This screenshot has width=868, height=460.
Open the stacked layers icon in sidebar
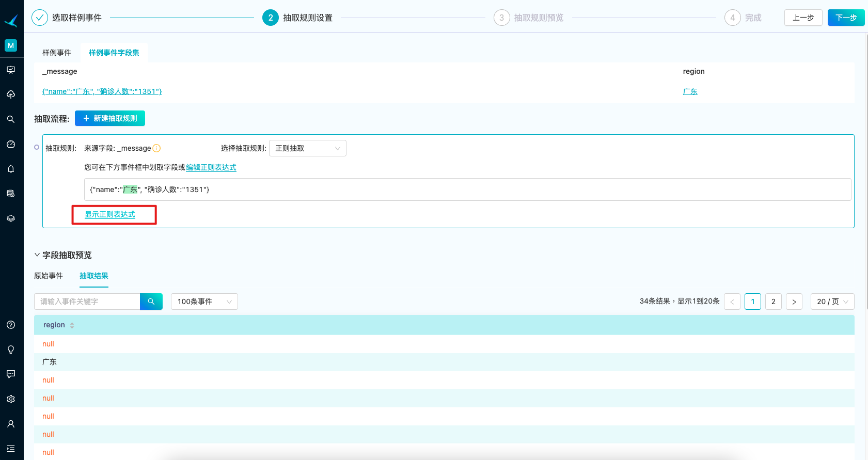[x=11, y=218]
